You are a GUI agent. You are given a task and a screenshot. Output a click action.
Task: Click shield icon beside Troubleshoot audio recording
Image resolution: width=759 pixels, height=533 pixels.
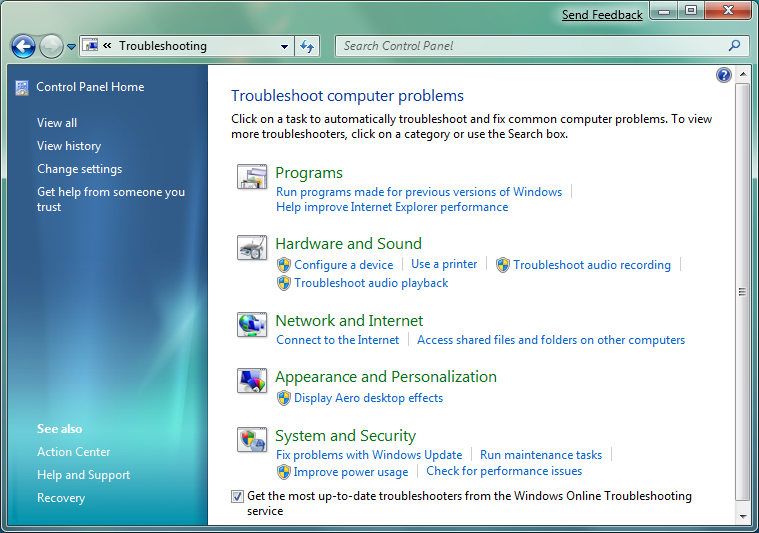tap(503, 265)
